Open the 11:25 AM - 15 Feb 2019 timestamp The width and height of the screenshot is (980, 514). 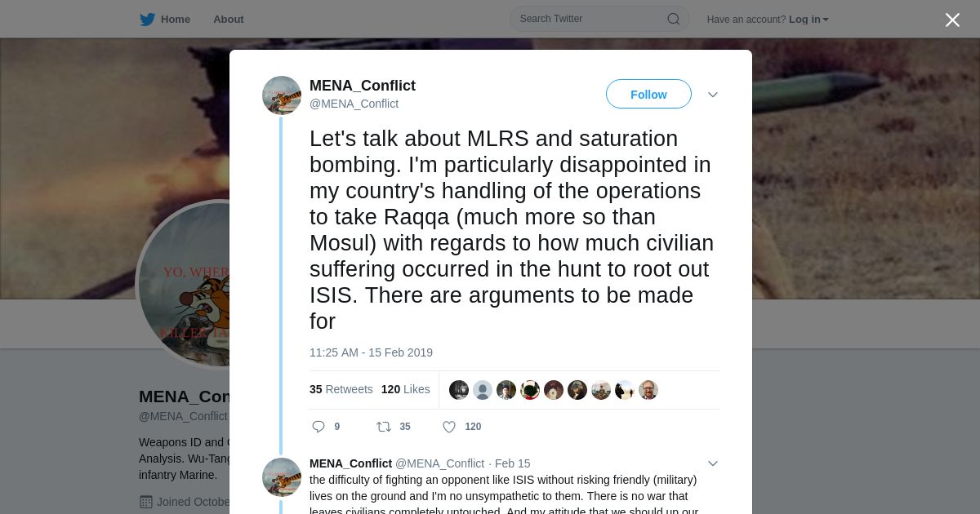pyautogui.click(x=371, y=352)
